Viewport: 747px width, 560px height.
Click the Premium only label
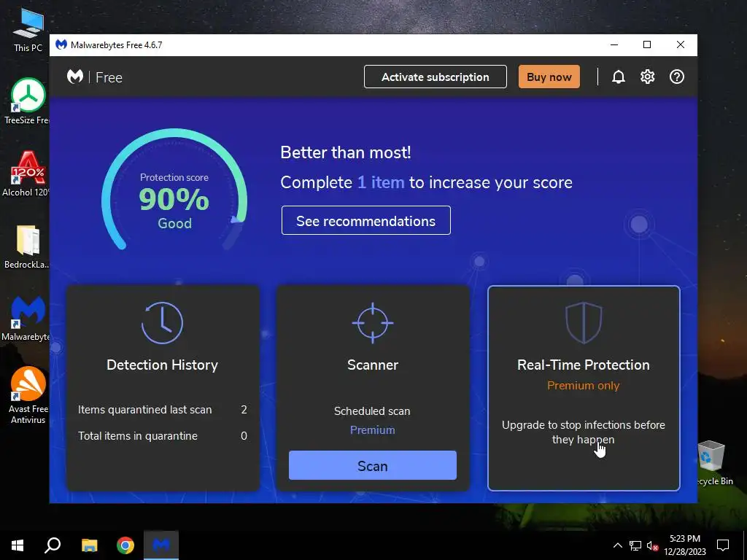(x=584, y=386)
